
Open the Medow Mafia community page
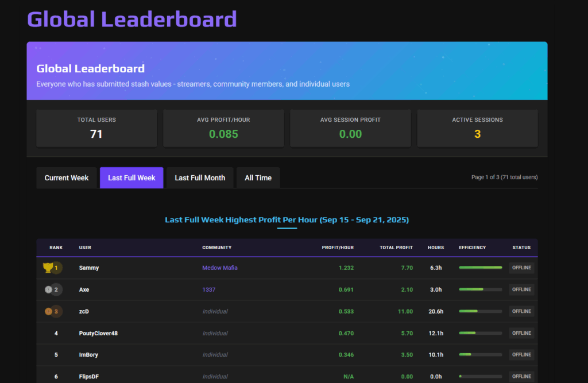(x=220, y=267)
